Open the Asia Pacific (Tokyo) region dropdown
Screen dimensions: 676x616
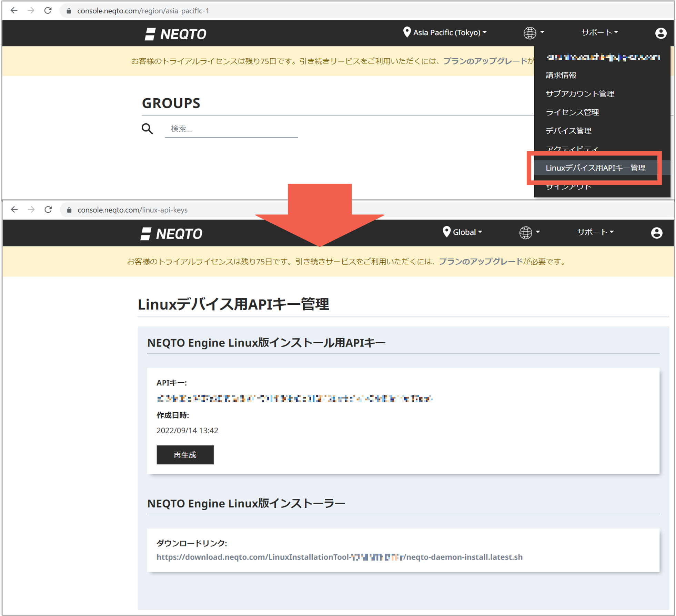pyautogui.click(x=446, y=32)
